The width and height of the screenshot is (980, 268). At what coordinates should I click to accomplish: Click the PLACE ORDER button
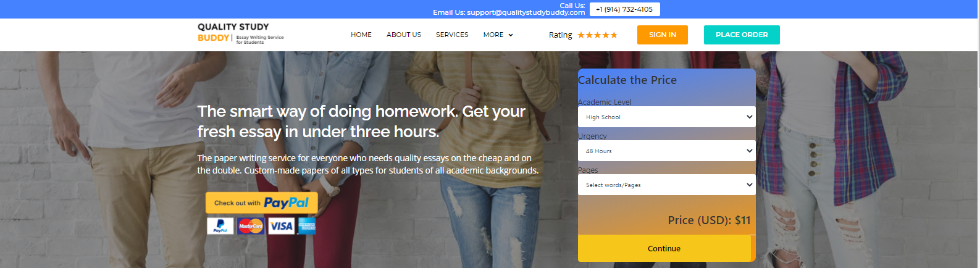[742, 35]
